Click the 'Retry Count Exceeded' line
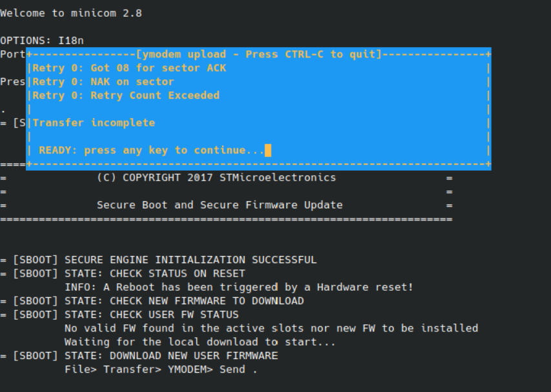This screenshot has height=392, width=551. tap(126, 95)
